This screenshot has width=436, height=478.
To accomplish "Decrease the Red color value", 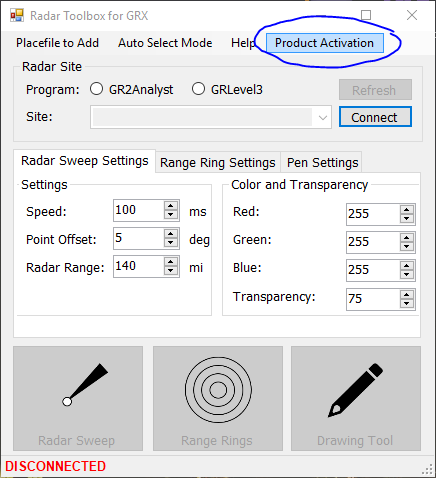I will (x=407, y=219).
